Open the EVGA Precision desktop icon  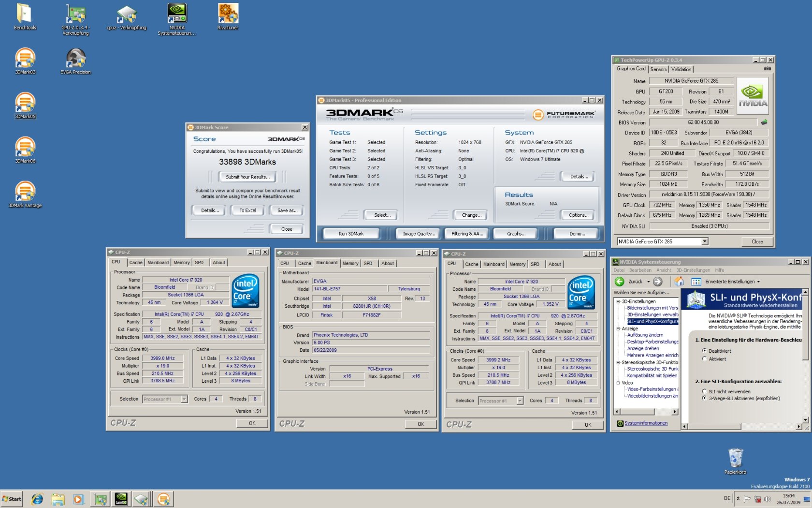75,61
